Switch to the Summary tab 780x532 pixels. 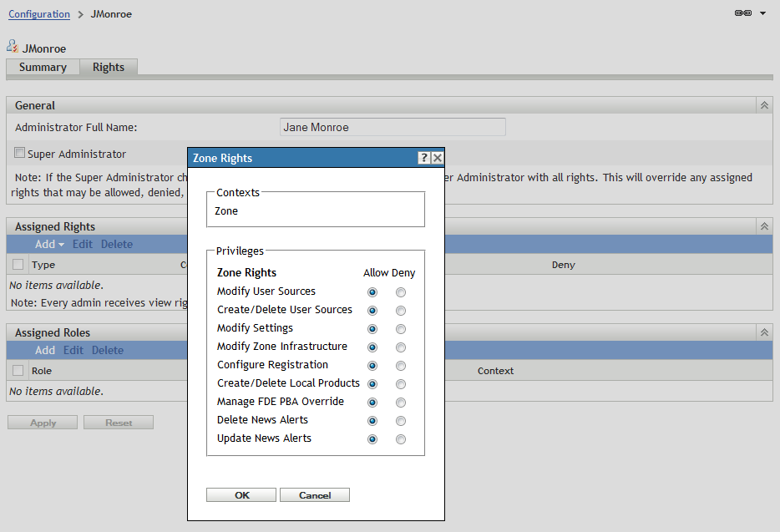(x=43, y=68)
